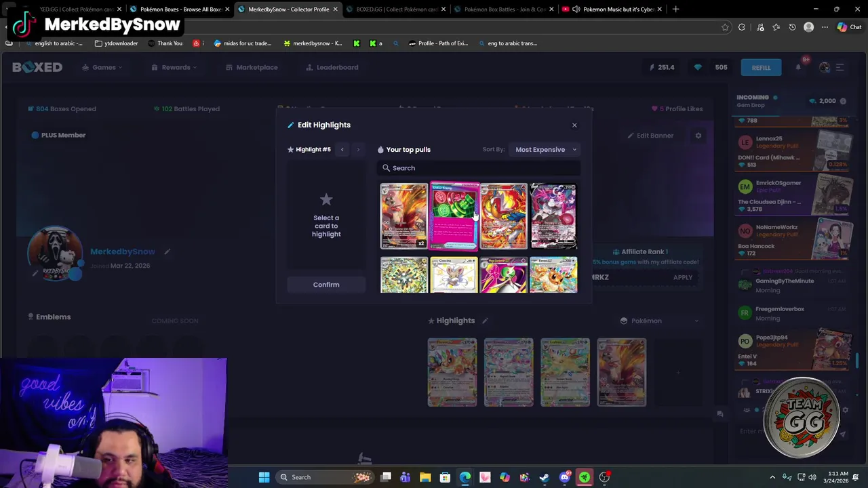Screen dimensions: 868x488
Task: Select the x2 fire Pokémon card
Action: tap(404, 216)
